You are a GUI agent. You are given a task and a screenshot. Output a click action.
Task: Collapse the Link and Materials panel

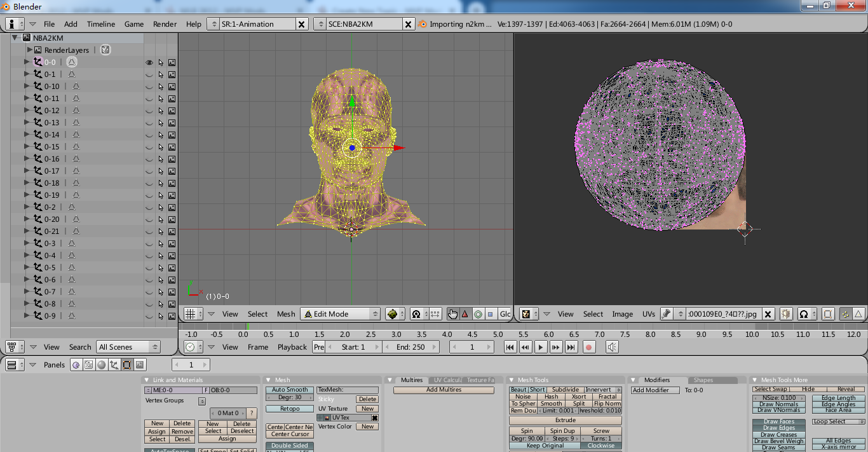pos(147,380)
